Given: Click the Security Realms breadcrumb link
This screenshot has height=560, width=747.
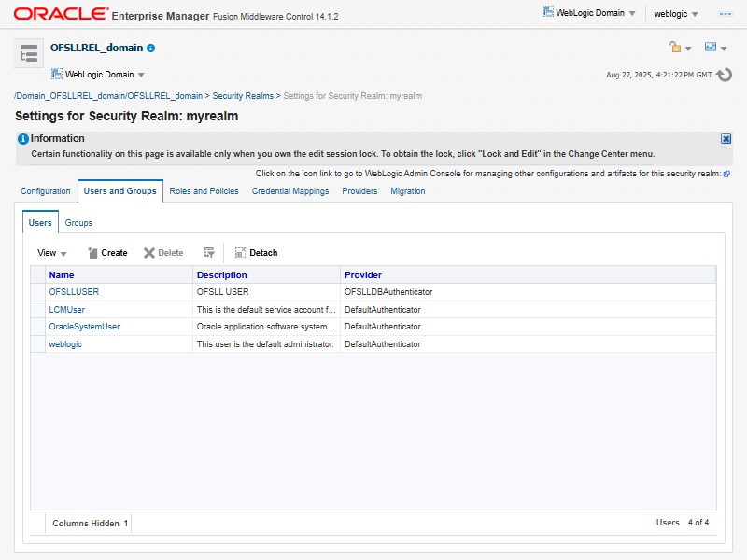Looking at the screenshot, I should [243, 96].
